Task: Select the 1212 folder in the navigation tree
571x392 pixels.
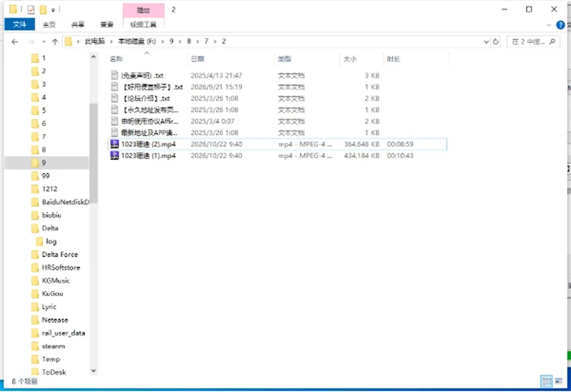Action: tap(49, 189)
